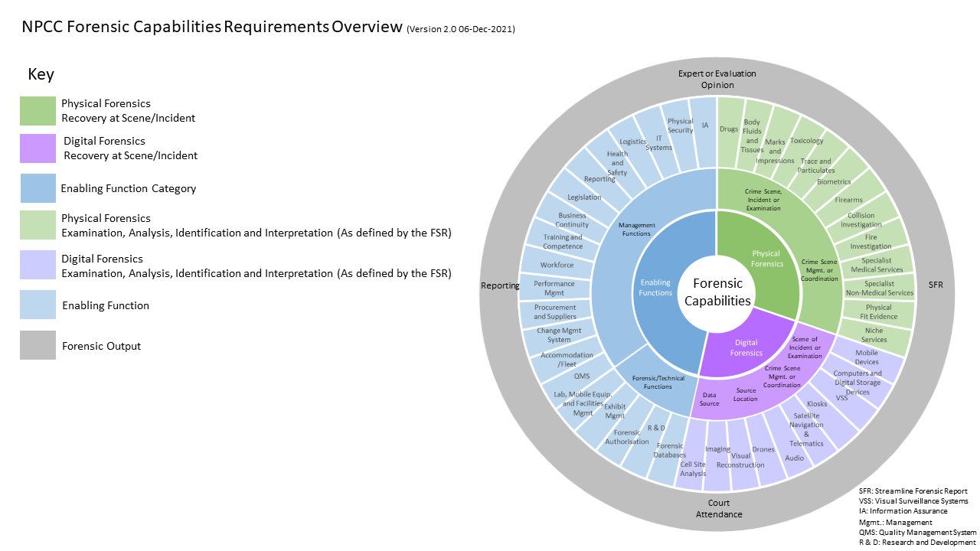Screen dimensions: 980x551
Task: Click the Trace and Particulates segment
Action: click(816, 165)
